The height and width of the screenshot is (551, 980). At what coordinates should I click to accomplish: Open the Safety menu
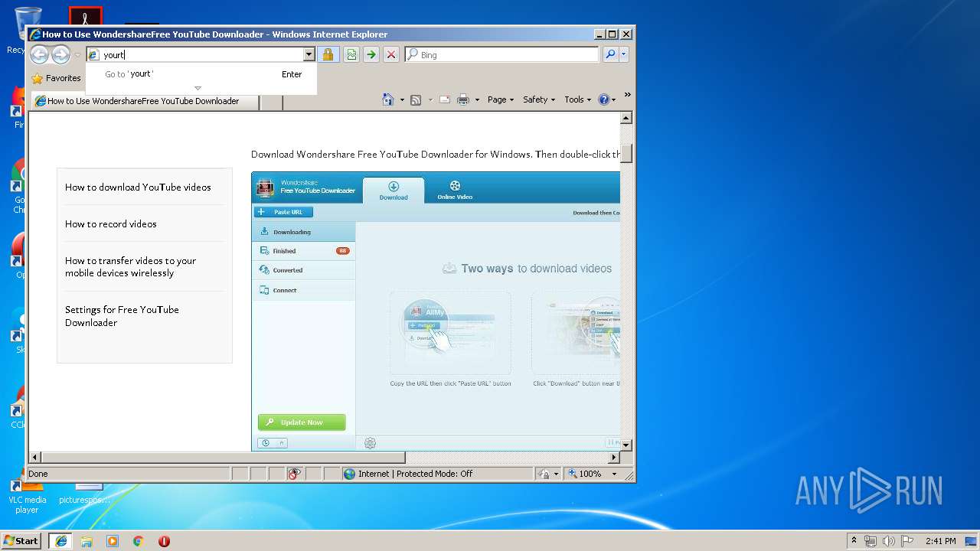coord(539,99)
